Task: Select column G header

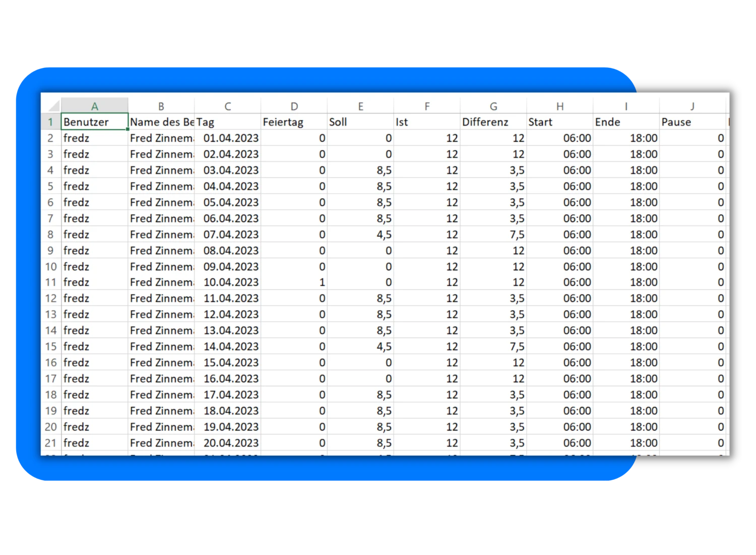Action: pyautogui.click(x=493, y=106)
